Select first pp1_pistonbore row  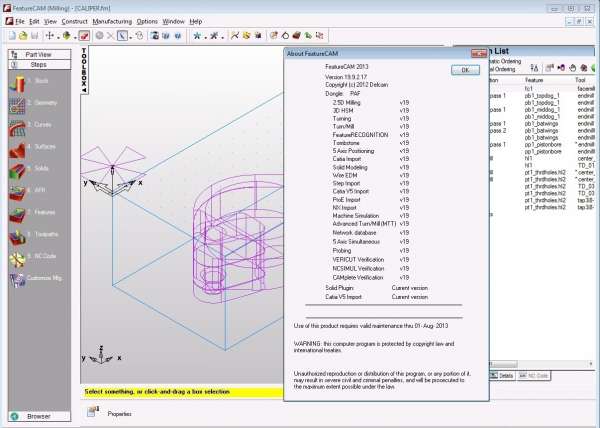[543, 145]
